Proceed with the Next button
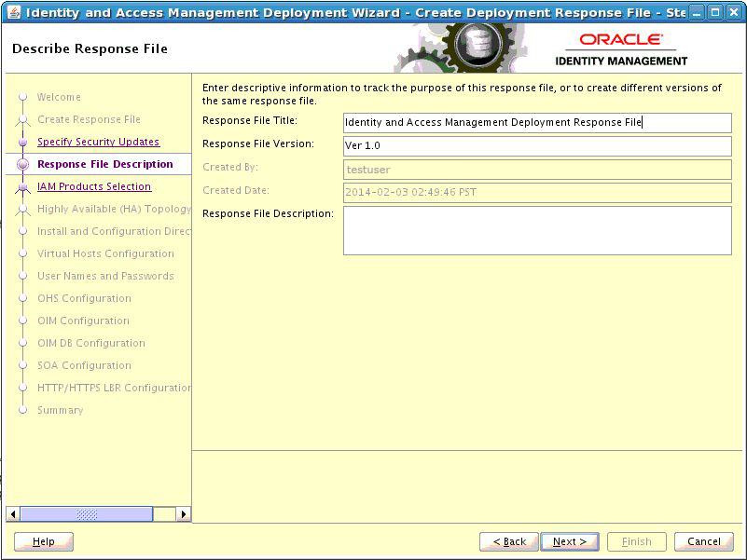 coord(570,542)
